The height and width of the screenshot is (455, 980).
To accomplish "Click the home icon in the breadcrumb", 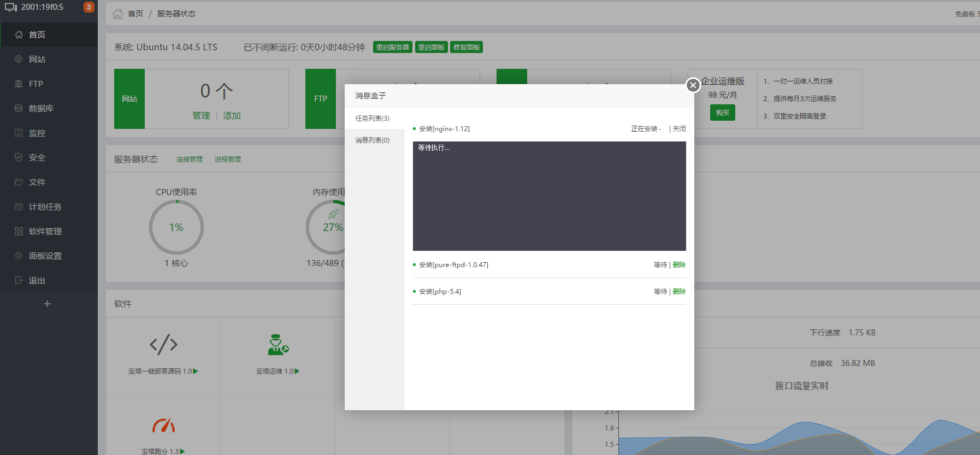I will (x=117, y=14).
